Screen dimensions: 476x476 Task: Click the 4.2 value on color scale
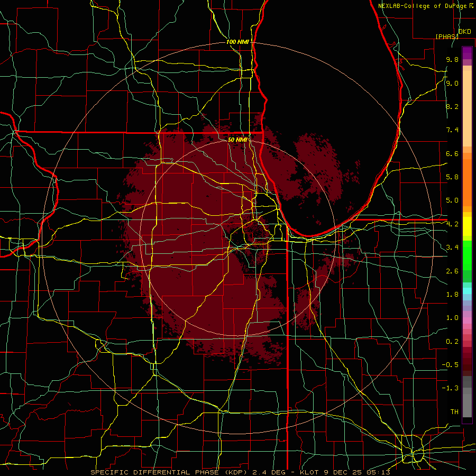(452, 224)
